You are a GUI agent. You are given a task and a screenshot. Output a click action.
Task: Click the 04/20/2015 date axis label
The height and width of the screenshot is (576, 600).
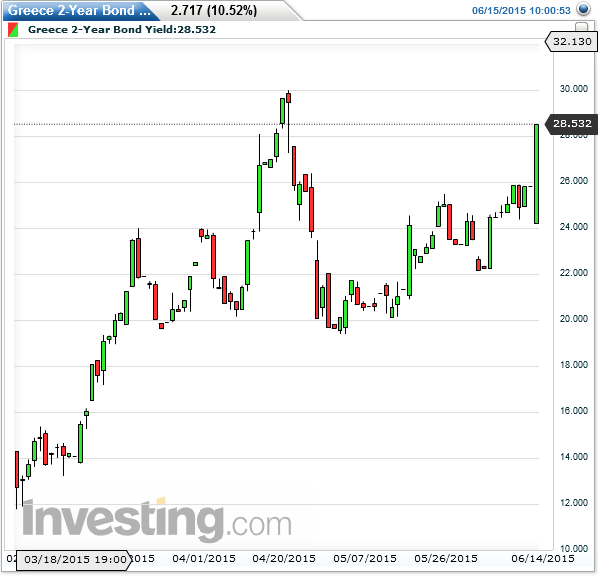pyautogui.click(x=284, y=559)
